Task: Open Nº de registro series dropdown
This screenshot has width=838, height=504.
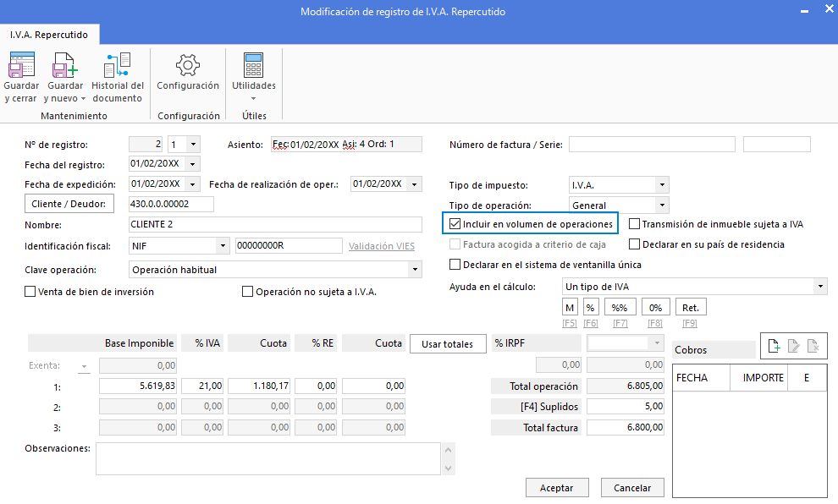Action: [194, 144]
